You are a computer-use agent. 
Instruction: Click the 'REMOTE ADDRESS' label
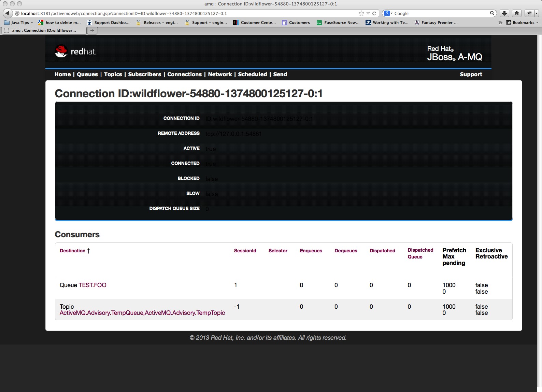pos(179,133)
